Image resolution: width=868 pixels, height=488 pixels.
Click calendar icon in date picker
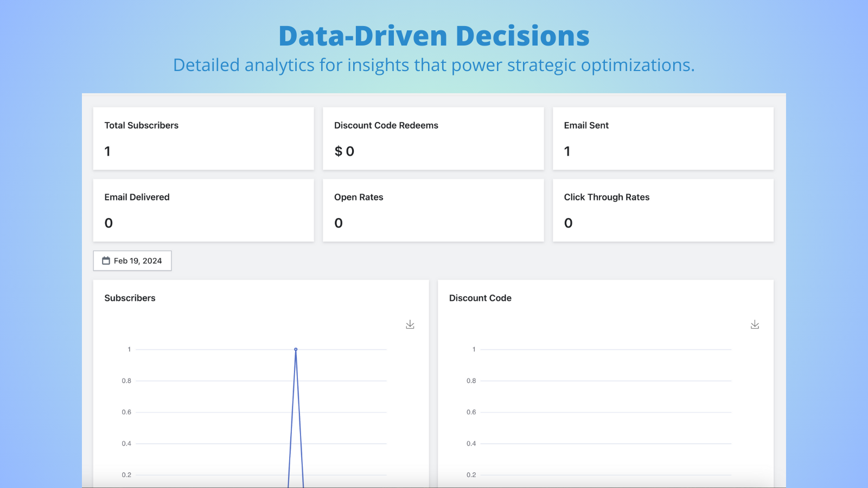coord(106,261)
